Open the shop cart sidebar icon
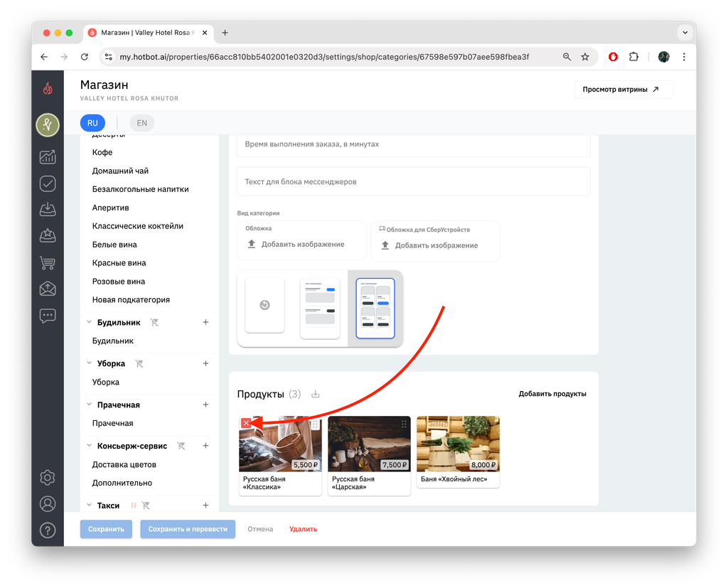This screenshot has height=588, width=728. [48, 263]
